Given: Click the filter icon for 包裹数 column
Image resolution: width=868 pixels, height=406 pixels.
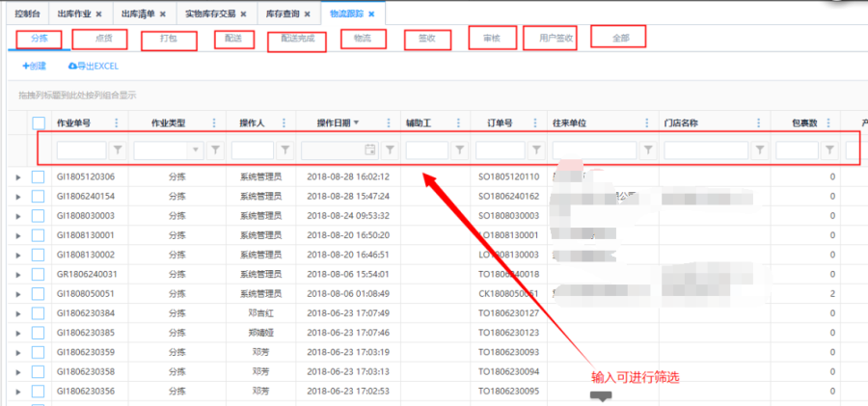Looking at the screenshot, I should [x=830, y=150].
